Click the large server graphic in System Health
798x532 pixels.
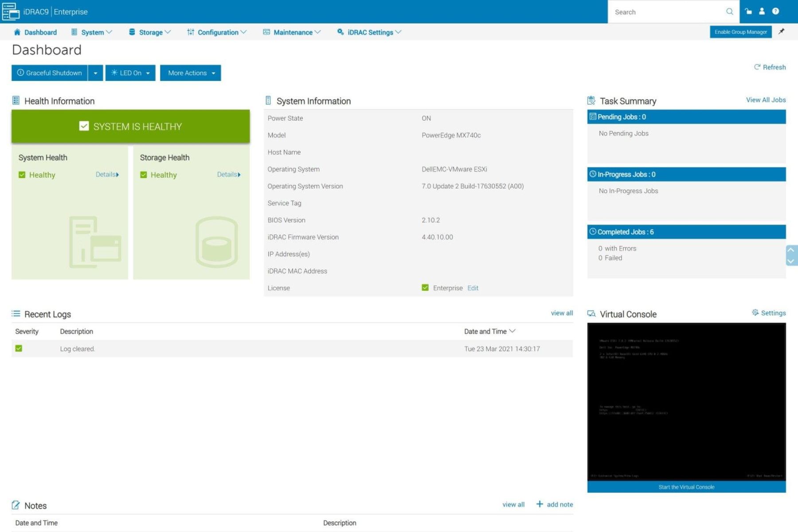click(95, 242)
